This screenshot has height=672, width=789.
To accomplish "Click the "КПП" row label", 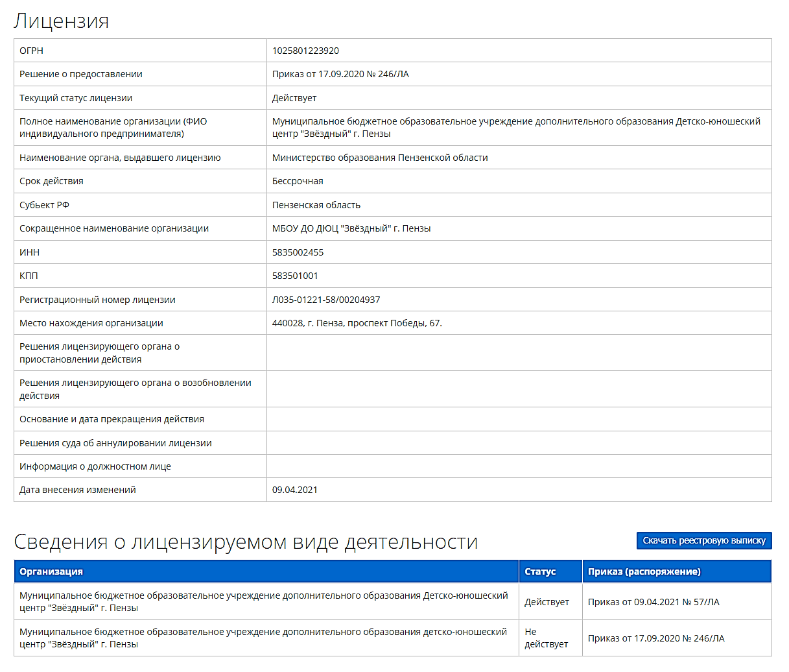I will (29, 276).
